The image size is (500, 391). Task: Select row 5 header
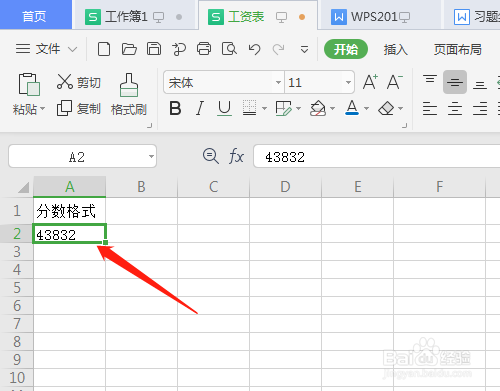tap(17, 287)
